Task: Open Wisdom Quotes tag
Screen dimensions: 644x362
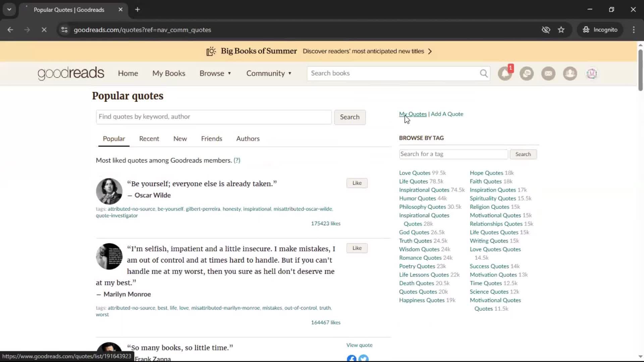Action: [x=419, y=249]
